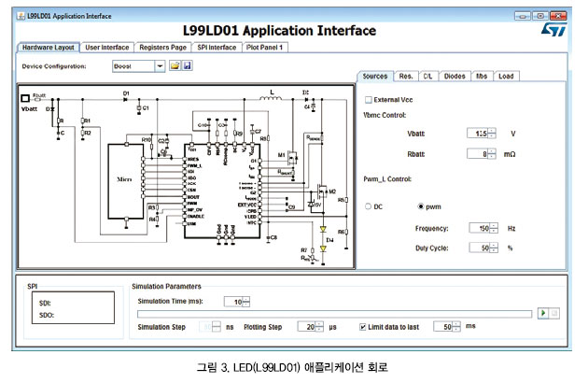Open the Registers Page tab
This screenshot has height=383, width=588.
162,48
